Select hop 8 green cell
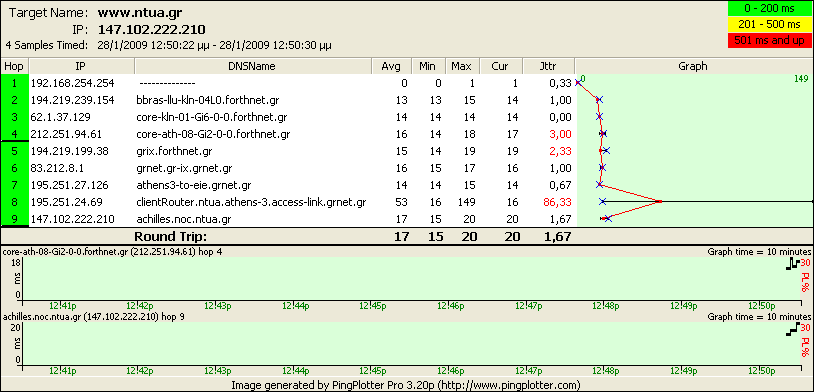Viewport: 814px width, 392px height. [x=15, y=202]
